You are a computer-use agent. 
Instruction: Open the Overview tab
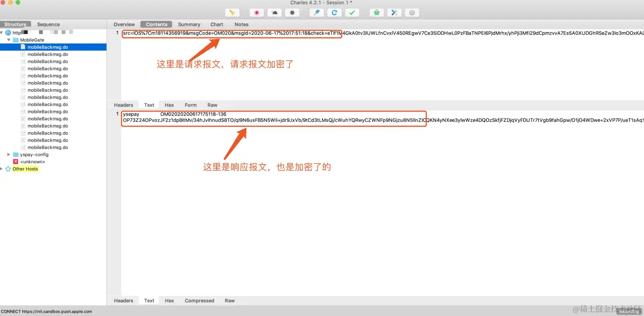pyautogui.click(x=124, y=24)
